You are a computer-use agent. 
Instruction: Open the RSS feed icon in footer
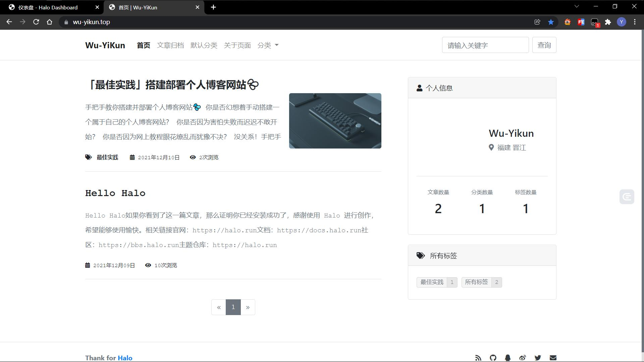(x=478, y=358)
